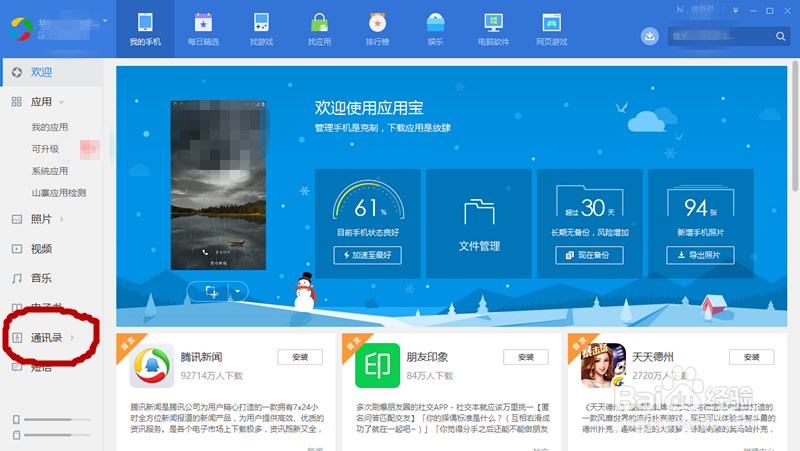Click the download manager icon
The image size is (800, 451).
coord(649,36)
